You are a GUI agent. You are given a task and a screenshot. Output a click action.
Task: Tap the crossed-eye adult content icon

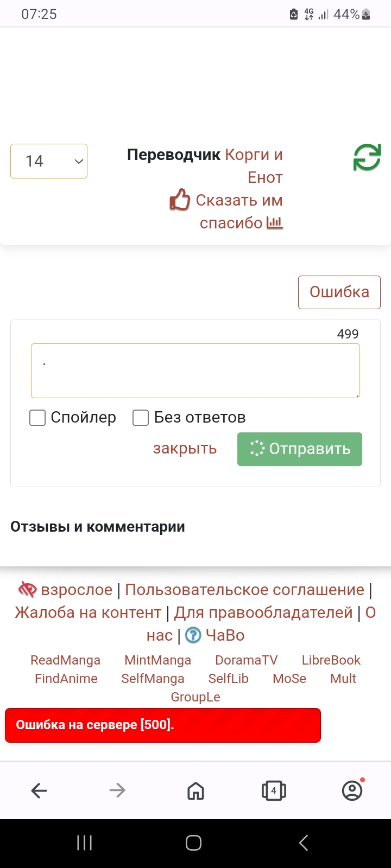(x=27, y=589)
